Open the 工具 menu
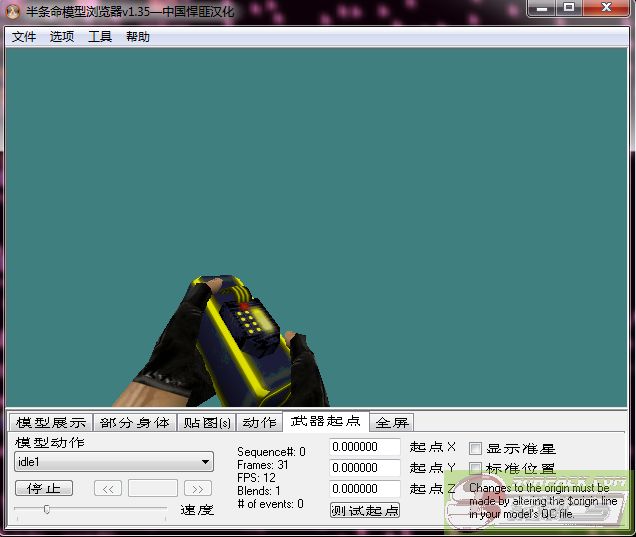This screenshot has height=537, width=636. pyautogui.click(x=100, y=37)
